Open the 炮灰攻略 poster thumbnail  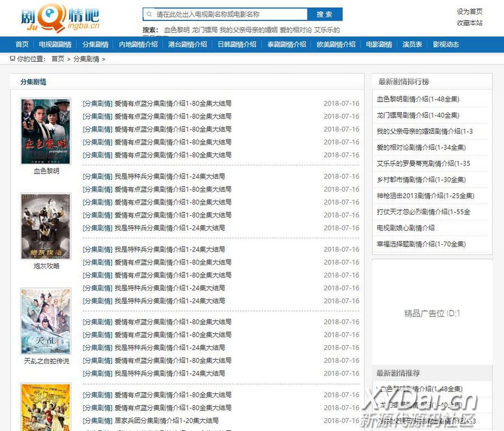pos(45,226)
